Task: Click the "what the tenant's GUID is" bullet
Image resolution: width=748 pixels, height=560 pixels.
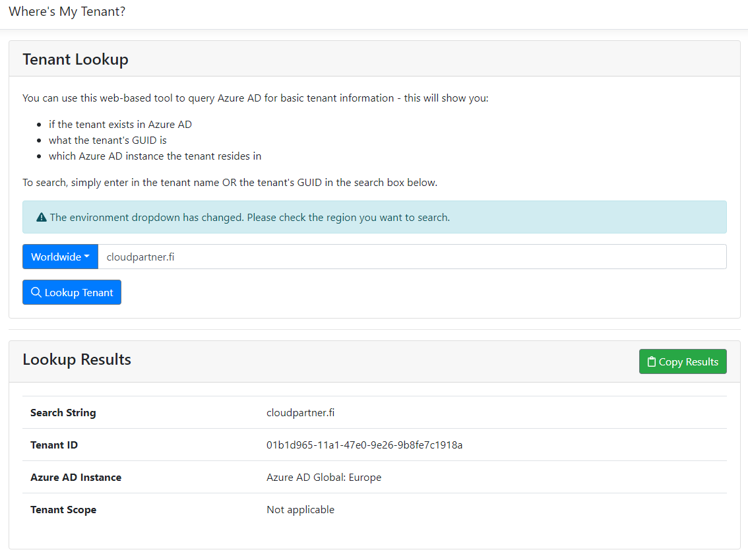Action: pos(108,140)
